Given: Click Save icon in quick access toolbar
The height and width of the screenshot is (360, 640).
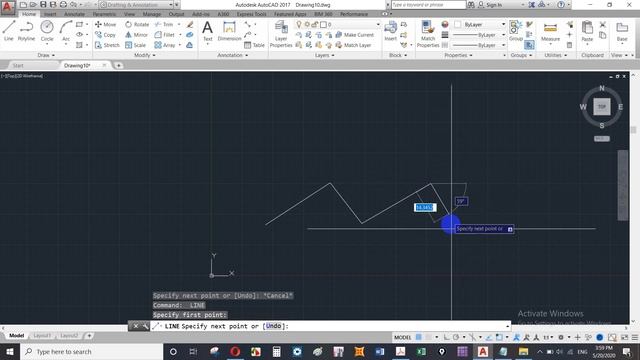Looking at the screenshot, I should 43,5.
